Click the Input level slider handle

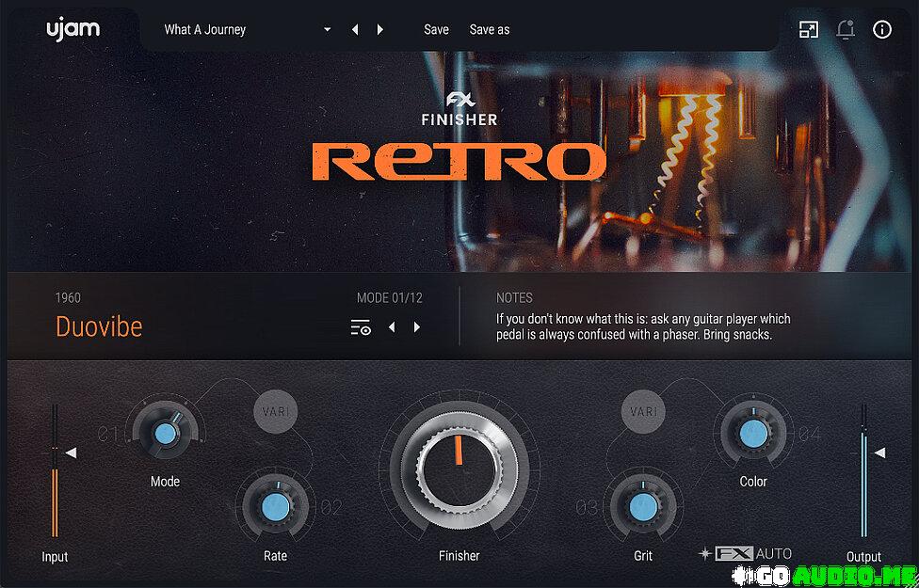[71, 453]
